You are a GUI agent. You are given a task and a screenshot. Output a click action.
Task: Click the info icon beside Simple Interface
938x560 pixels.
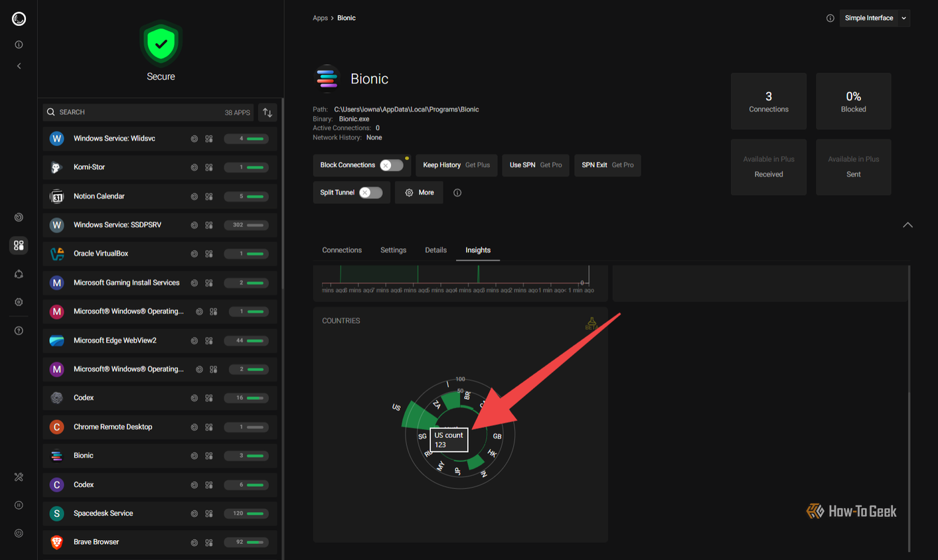point(830,18)
